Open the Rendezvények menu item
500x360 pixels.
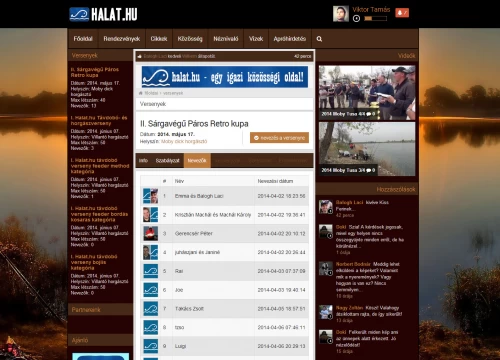pyautogui.click(x=122, y=39)
